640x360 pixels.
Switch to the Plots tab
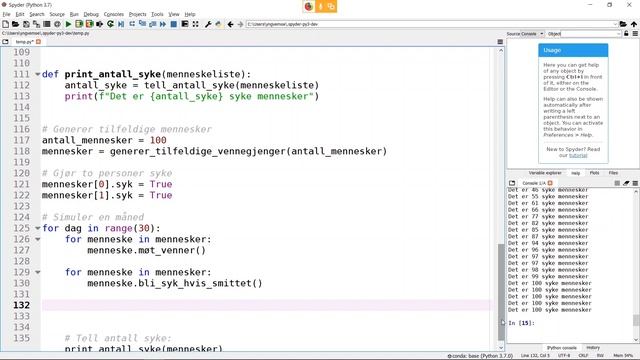594,173
